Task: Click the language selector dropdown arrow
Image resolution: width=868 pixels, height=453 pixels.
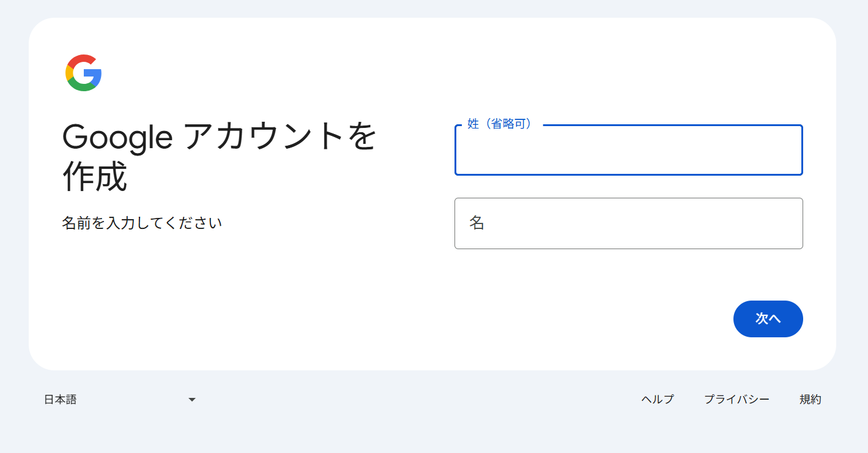Action: click(192, 399)
